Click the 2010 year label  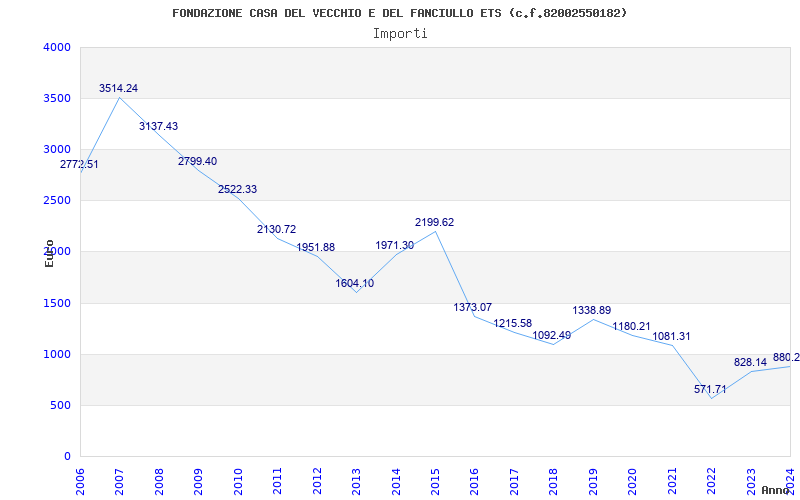[x=238, y=481]
